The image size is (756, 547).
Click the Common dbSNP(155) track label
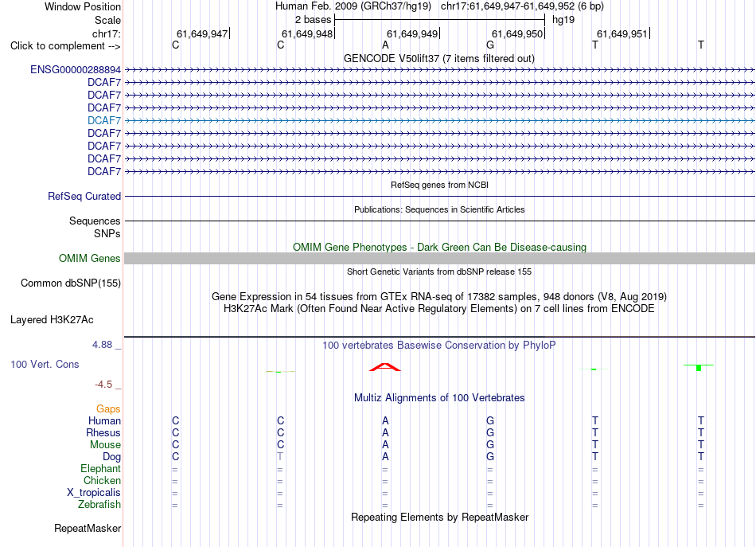pos(70,283)
